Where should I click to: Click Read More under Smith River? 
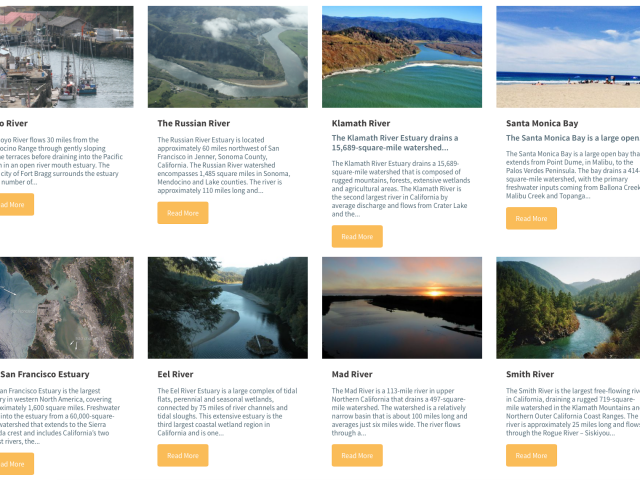point(531,455)
